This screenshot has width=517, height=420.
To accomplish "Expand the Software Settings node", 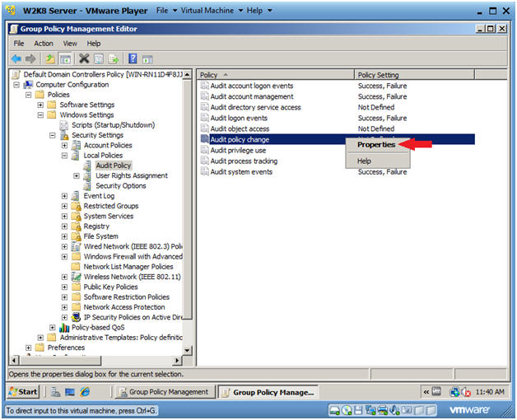I will (x=40, y=105).
